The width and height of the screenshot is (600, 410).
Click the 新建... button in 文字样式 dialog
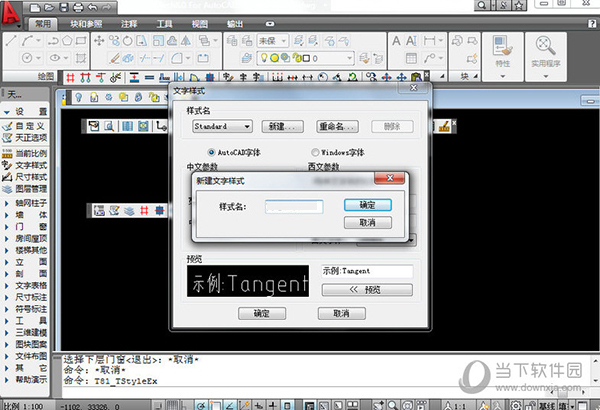[x=282, y=126]
